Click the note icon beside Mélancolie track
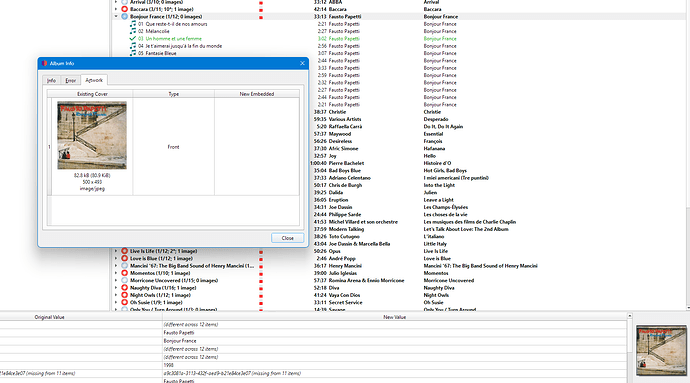Image resolution: width=690 pixels, height=383 pixels. click(x=132, y=31)
